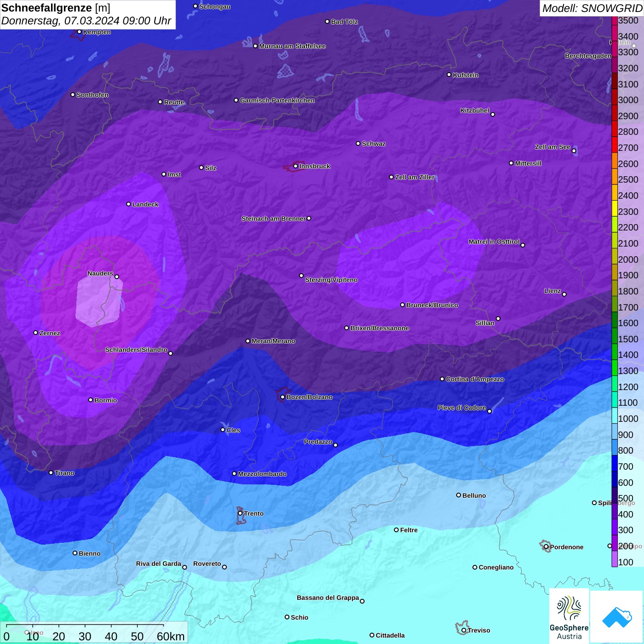Click the Sonthofen label
The height and width of the screenshot is (644, 644).
tap(92, 95)
